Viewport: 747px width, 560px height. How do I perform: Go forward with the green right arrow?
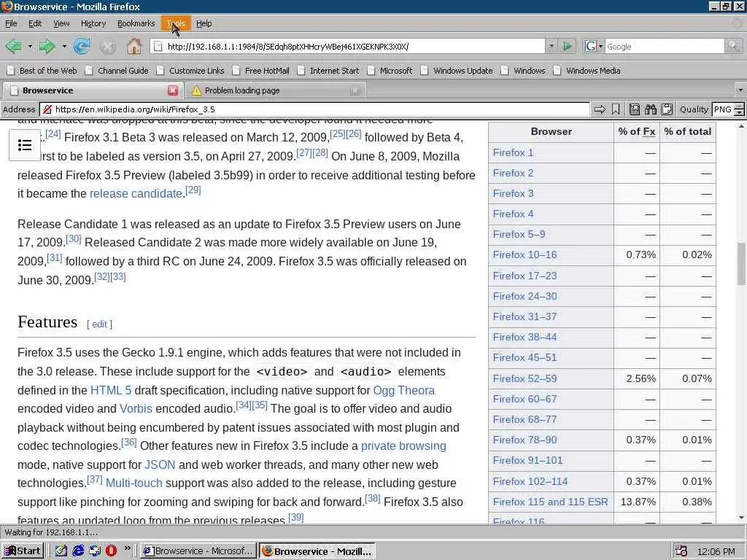[47, 46]
